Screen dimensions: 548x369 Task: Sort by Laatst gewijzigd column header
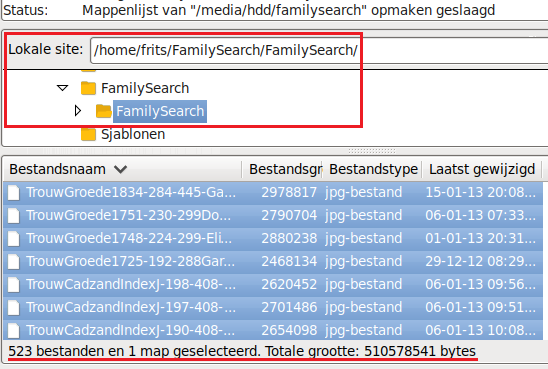(482, 169)
